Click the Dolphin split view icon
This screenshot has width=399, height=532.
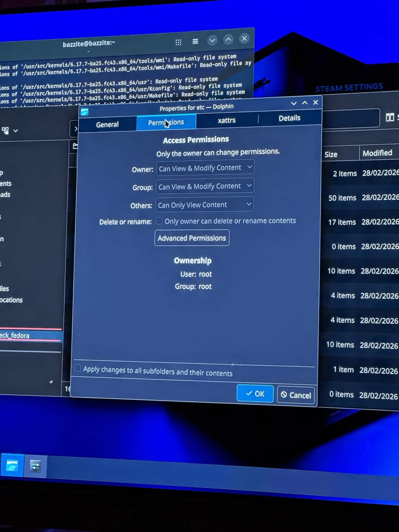(x=390, y=117)
